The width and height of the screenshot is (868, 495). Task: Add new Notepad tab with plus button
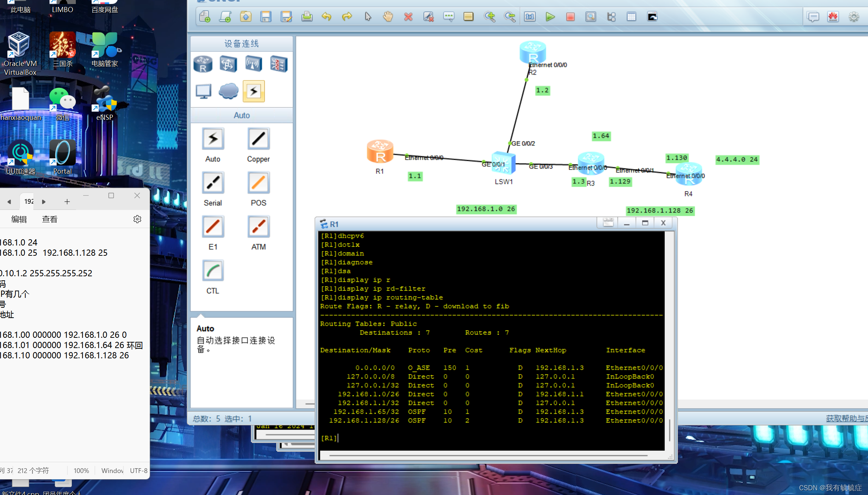(67, 202)
